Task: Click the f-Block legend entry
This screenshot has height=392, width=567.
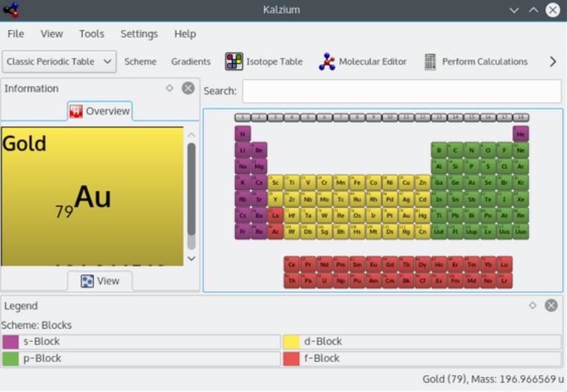Action: [422, 358]
